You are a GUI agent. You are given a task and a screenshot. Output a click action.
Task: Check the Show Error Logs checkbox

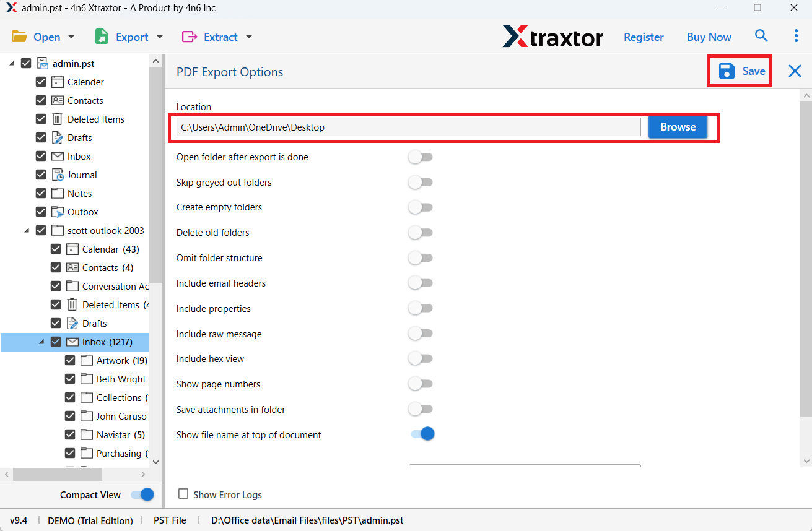tap(183, 494)
